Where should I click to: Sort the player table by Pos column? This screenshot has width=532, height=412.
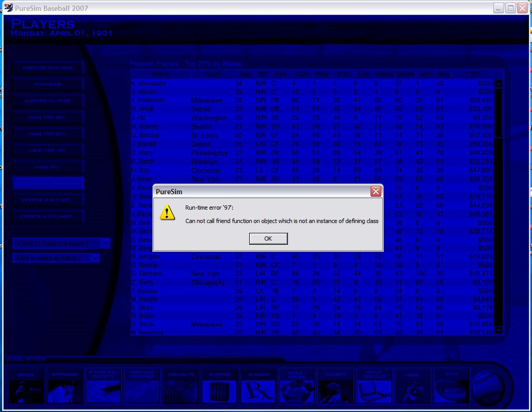(x=280, y=74)
